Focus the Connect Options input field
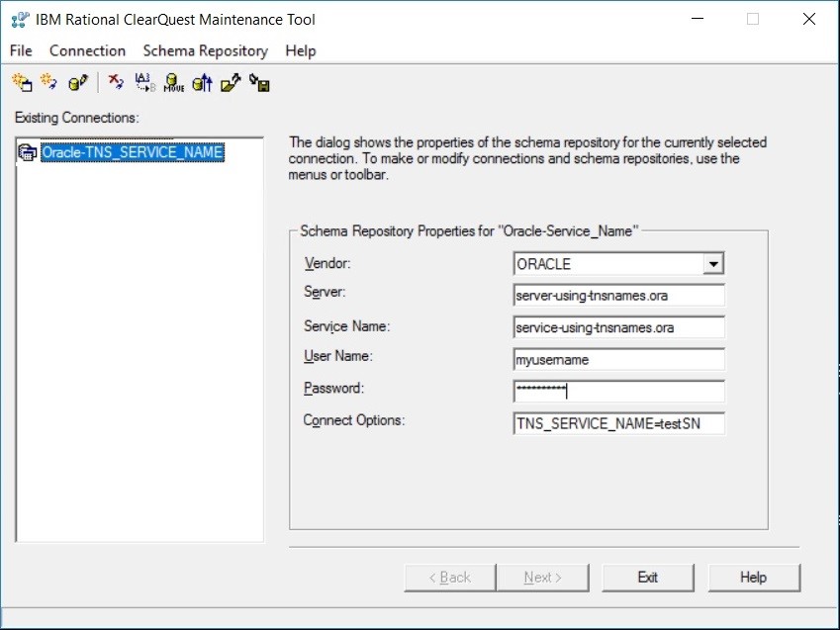840x630 pixels. [618, 423]
